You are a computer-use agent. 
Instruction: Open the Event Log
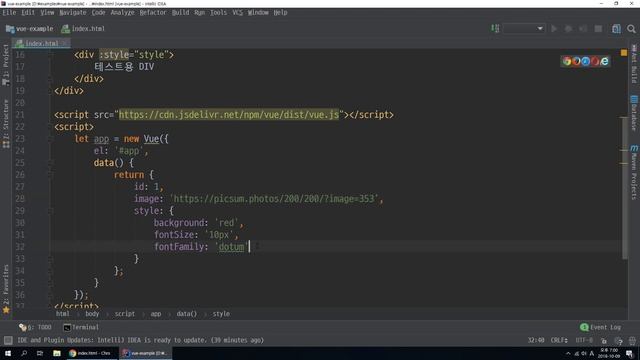click(x=600, y=327)
